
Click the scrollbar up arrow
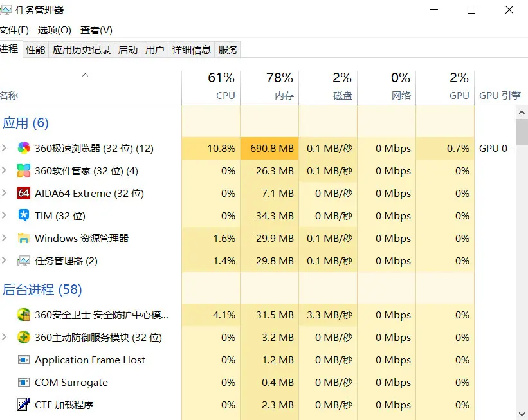point(522,113)
